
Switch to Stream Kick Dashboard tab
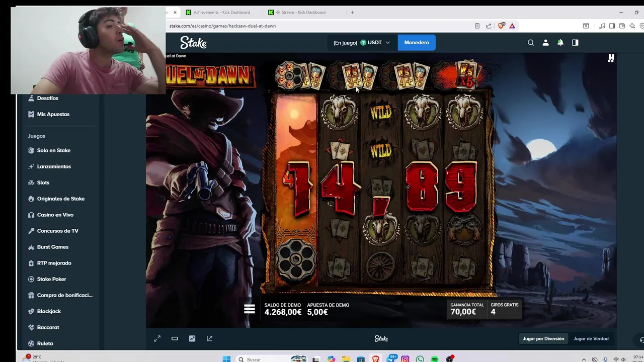tap(303, 12)
